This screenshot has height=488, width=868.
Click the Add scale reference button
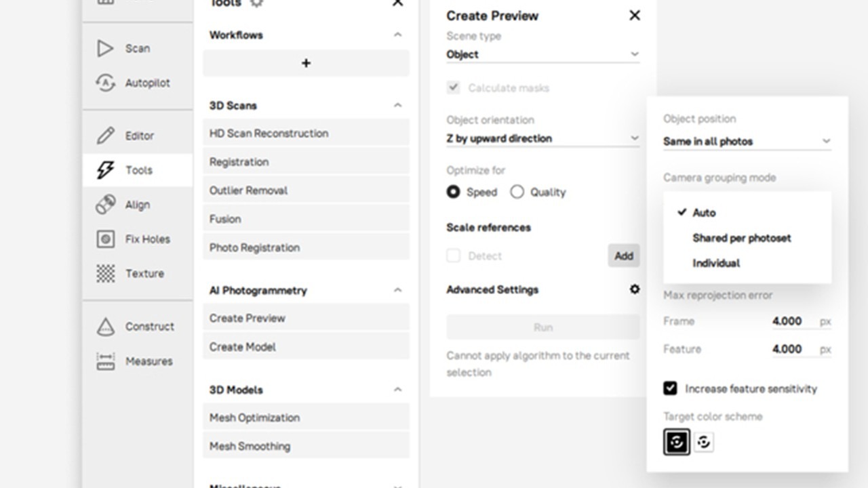point(624,256)
